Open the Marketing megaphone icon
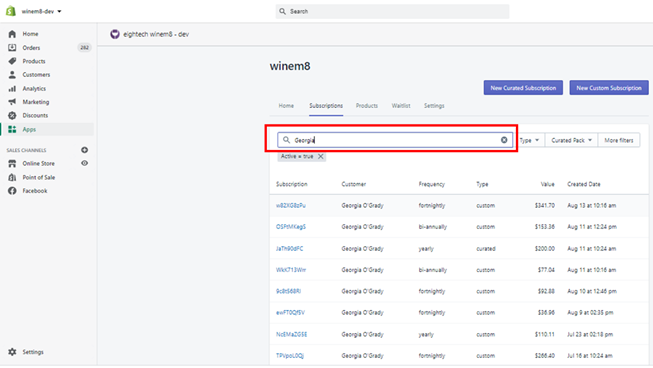This screenshot has height=368, width=653. point(12,102)
